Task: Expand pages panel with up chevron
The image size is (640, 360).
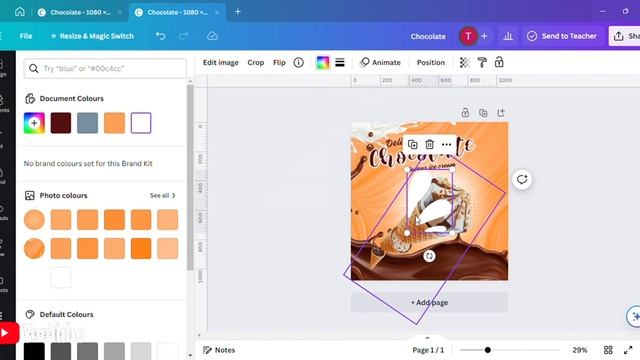Action: coord(427,338)
